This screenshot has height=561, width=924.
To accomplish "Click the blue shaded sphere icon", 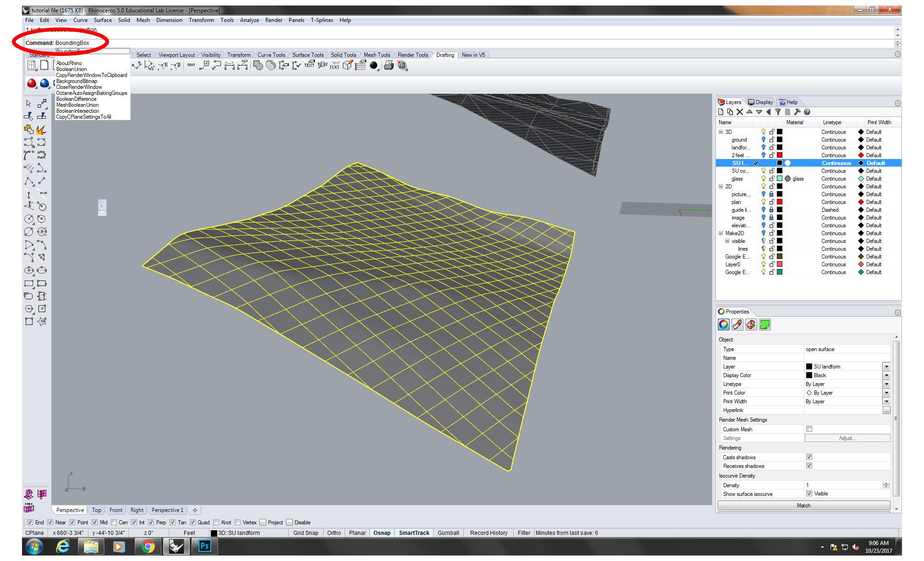I will 44,83.
